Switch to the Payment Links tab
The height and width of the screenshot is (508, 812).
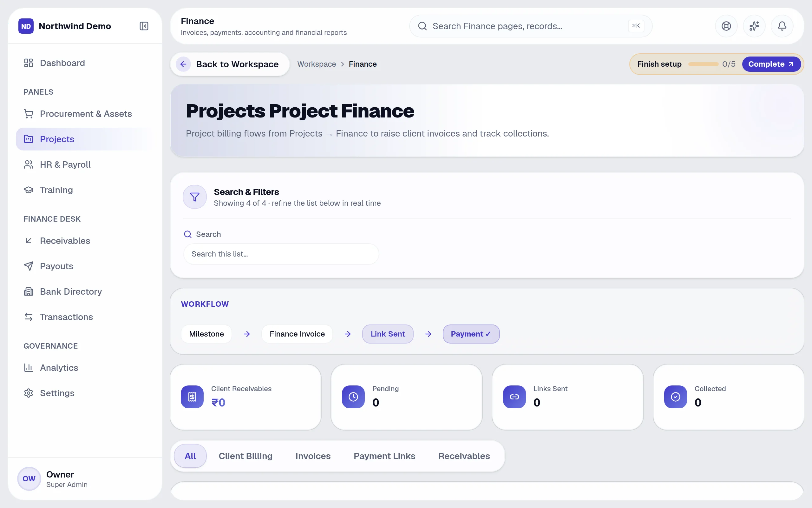coord(384,456)
